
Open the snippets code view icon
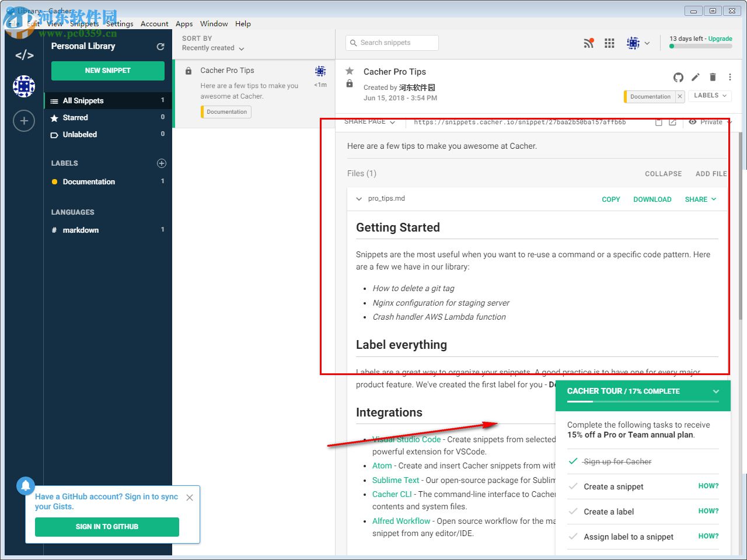[24, 55]
